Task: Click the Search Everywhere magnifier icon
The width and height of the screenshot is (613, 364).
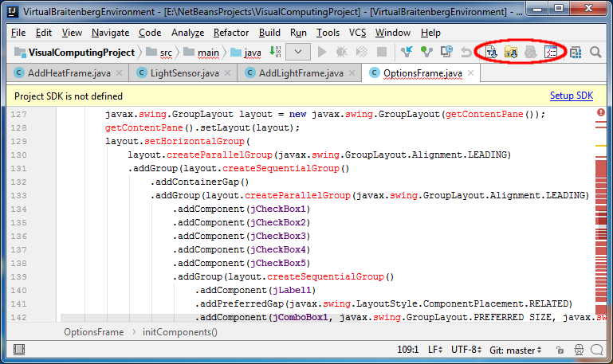Action: [595, 52]
